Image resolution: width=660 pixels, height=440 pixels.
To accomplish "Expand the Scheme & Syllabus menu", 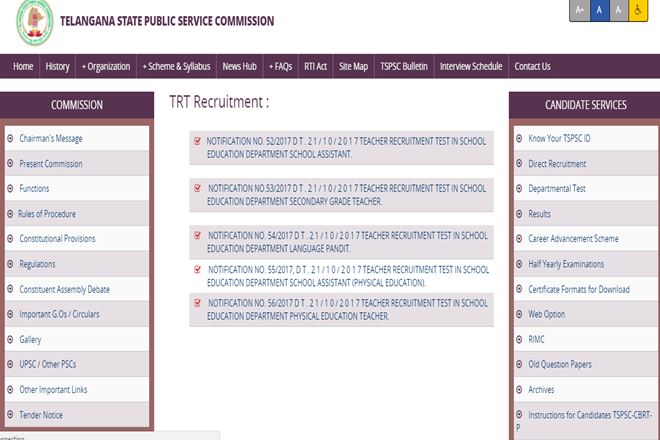I will [176, 66].
